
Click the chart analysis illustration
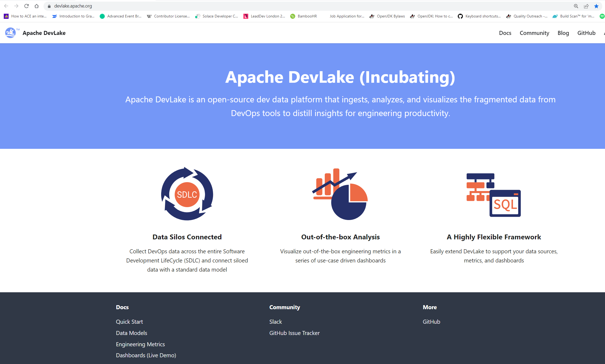340,194
